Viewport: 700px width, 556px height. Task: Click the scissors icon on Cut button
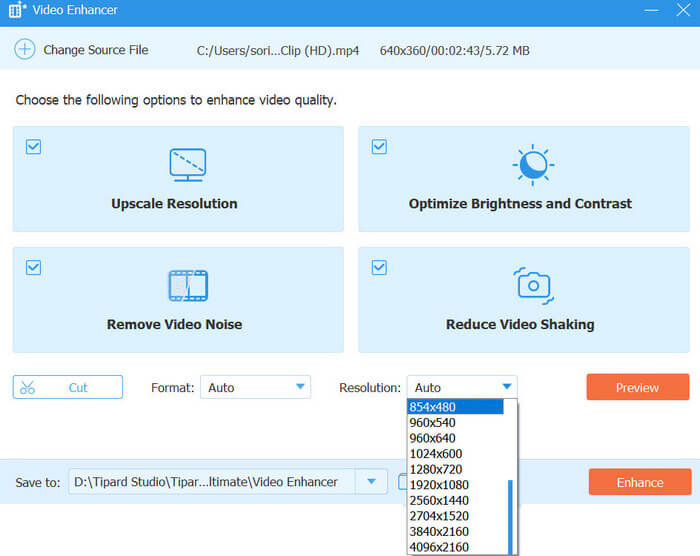pyautogui.click(x=27, y=388)
